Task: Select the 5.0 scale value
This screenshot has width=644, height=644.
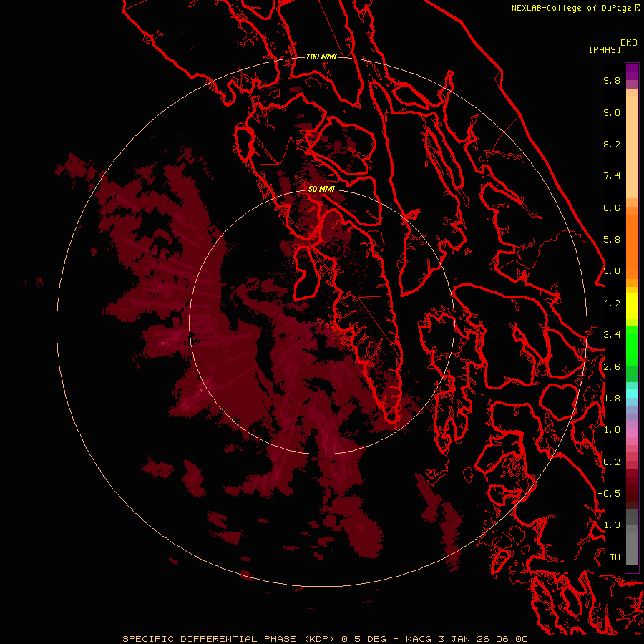Action: pyautogui.click(x=612, y=271)
